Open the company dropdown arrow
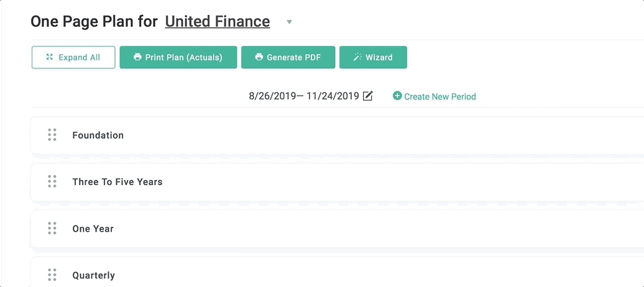The width and height of the screenshot is (644, 287). tap(289, 22)
